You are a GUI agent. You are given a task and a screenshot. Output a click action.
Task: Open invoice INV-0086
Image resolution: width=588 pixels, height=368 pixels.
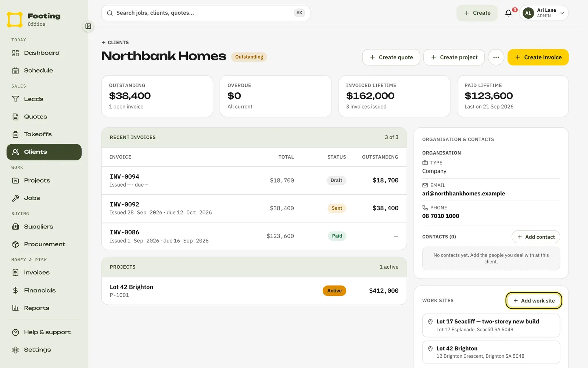254,236
